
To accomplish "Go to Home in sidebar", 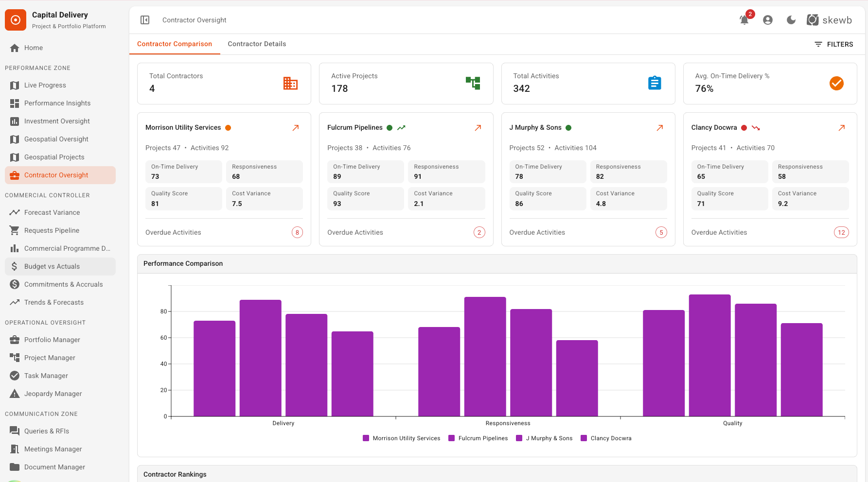I will (60, 48).
